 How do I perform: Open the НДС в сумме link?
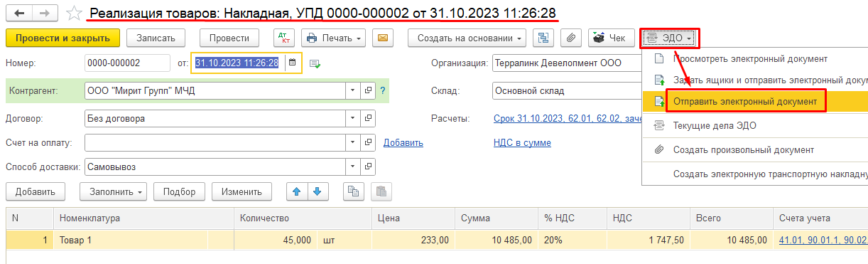[522, 142]
